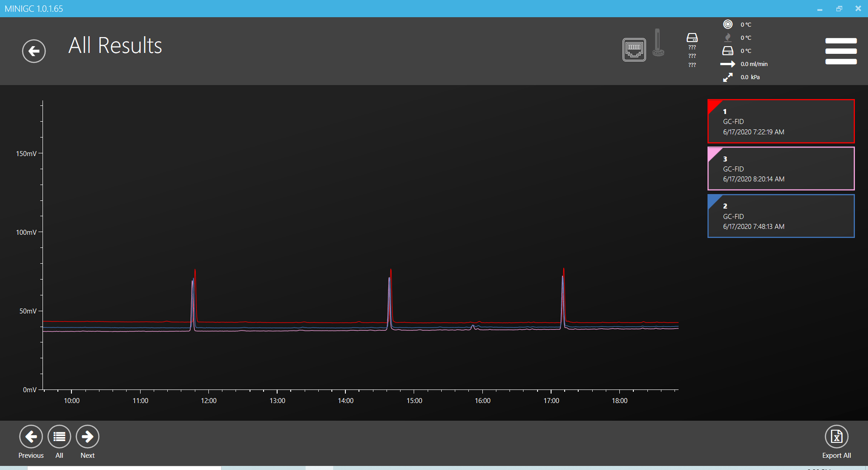The height and width of the screenshot is (470, 868).
Task: Click the drive icon in the temperature list
Action: click(727, 51)
